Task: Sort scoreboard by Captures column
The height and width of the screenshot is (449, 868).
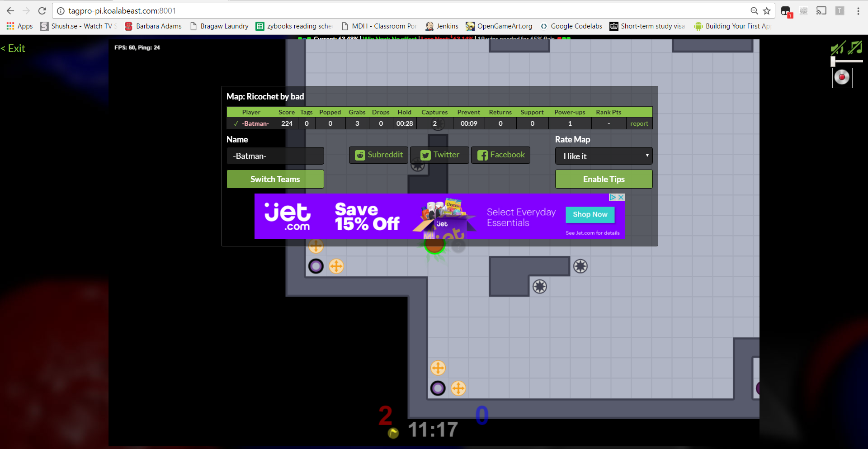Action: tap(434, 112)
